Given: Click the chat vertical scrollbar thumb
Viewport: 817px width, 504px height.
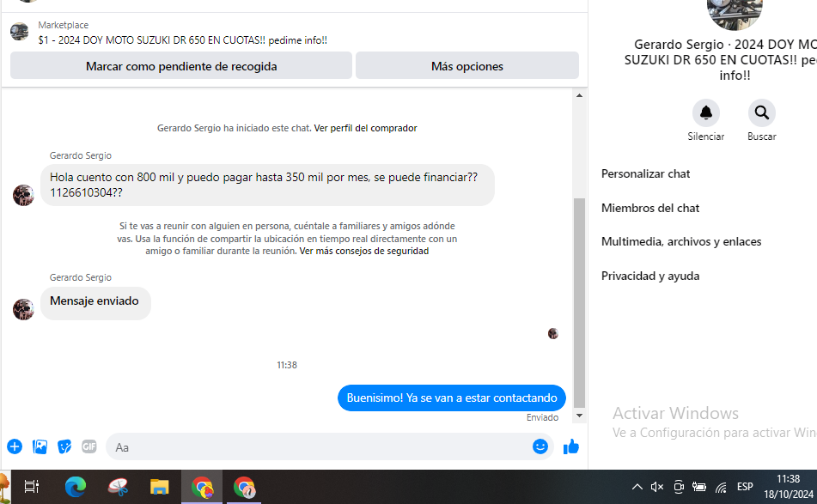Looking at the screenshot, I should [579, 302].
